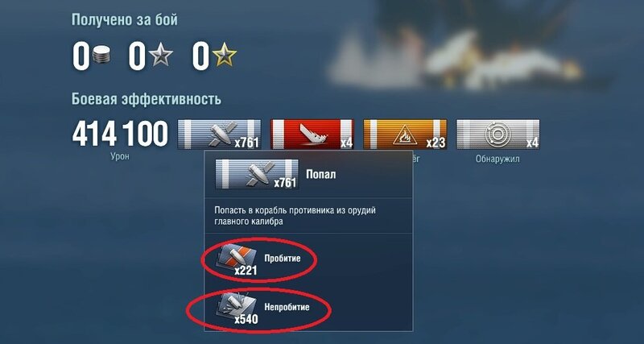
Task: Click the gold star free experience icon
Action: click(x=225, y=56)
